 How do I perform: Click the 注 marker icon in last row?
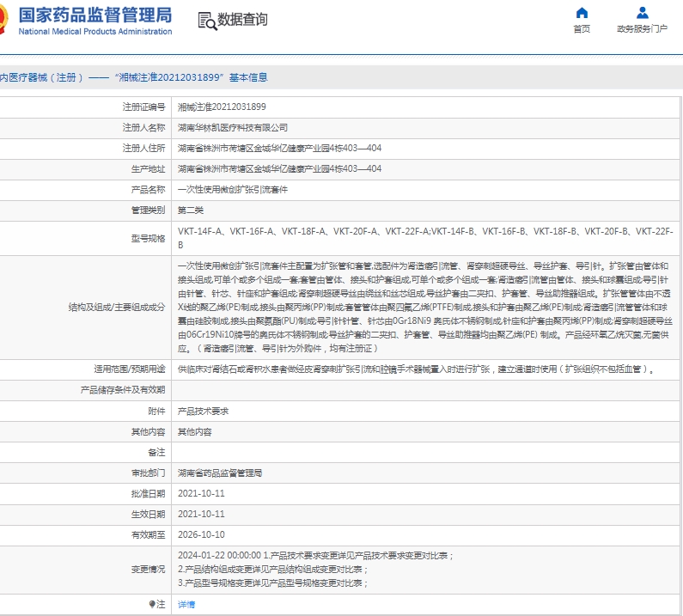pos(151,604)
